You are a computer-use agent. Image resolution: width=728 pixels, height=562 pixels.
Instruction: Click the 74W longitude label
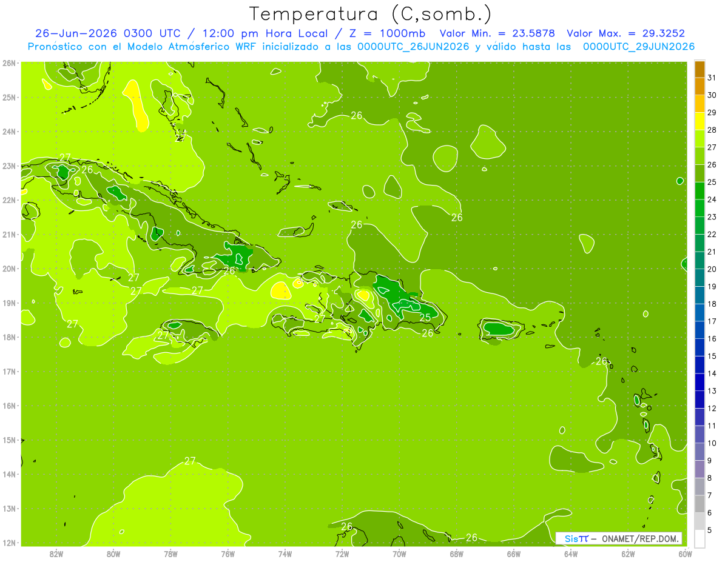coord(285,554)
